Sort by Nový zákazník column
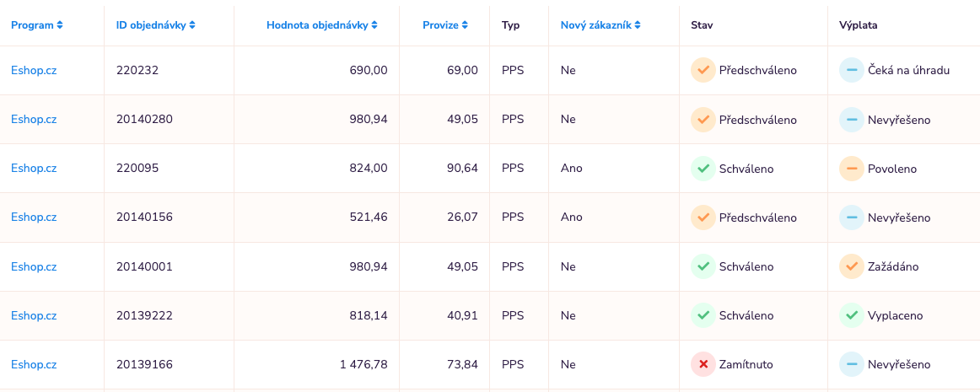 point(600,25)
